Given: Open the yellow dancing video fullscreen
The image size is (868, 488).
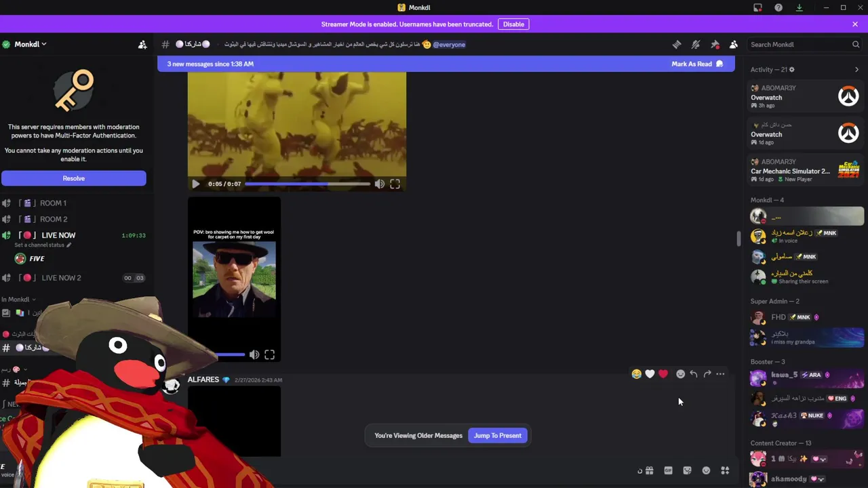Looking at the screenshot, I should point(395,184).
